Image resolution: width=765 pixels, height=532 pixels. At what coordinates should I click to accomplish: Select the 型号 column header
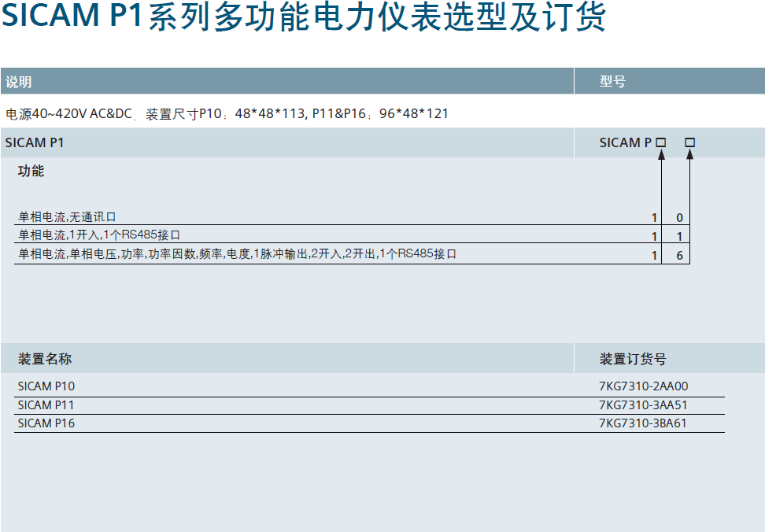click(x=612, y=82)
